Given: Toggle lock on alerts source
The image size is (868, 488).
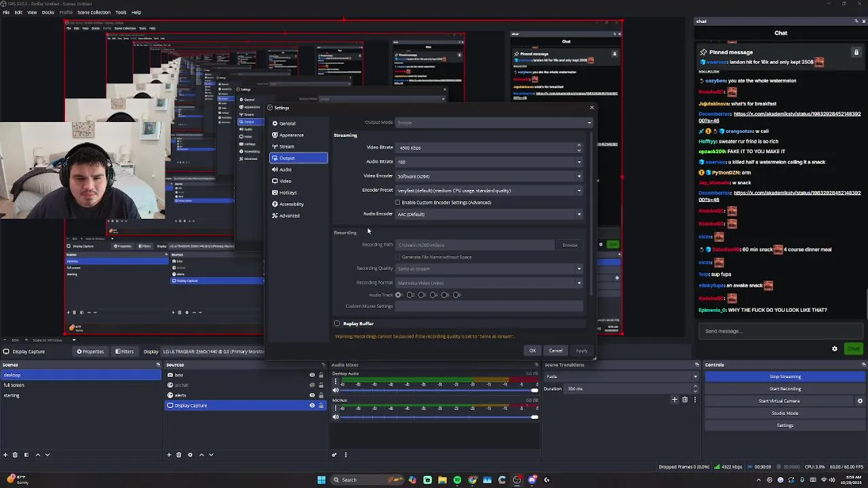Looking at the screenshot, I should [x=321, y=395].
